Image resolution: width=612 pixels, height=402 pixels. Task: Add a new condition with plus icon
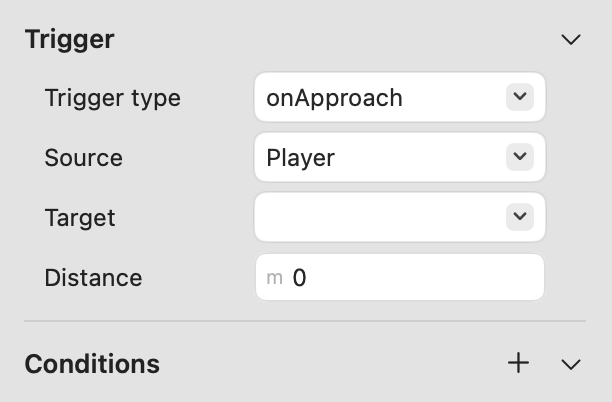pos(518,363)
